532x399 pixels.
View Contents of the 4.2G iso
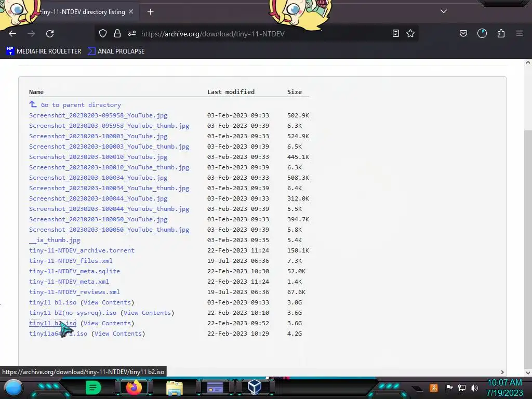118,334
